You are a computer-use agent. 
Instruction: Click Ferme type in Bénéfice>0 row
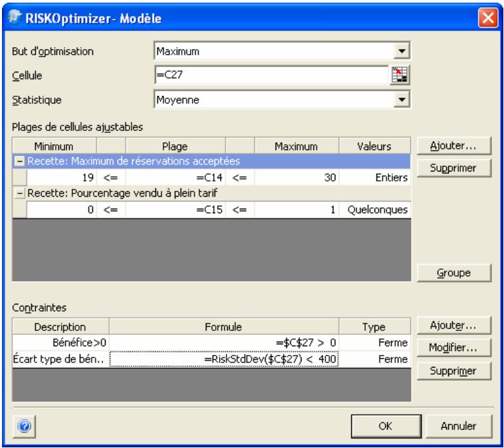pyautogui.click(x=375, y=342)
